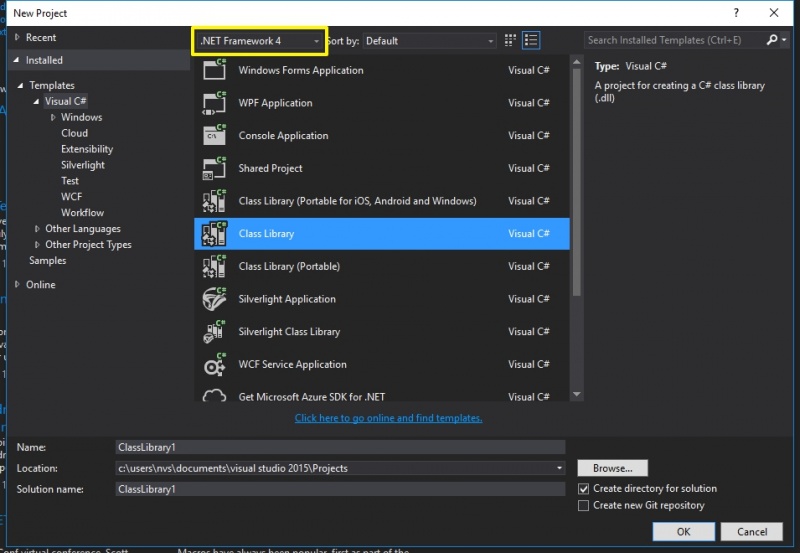800x553 pixels.
Task: Open the search options dropdown arrow
Action: coord(784,40)
